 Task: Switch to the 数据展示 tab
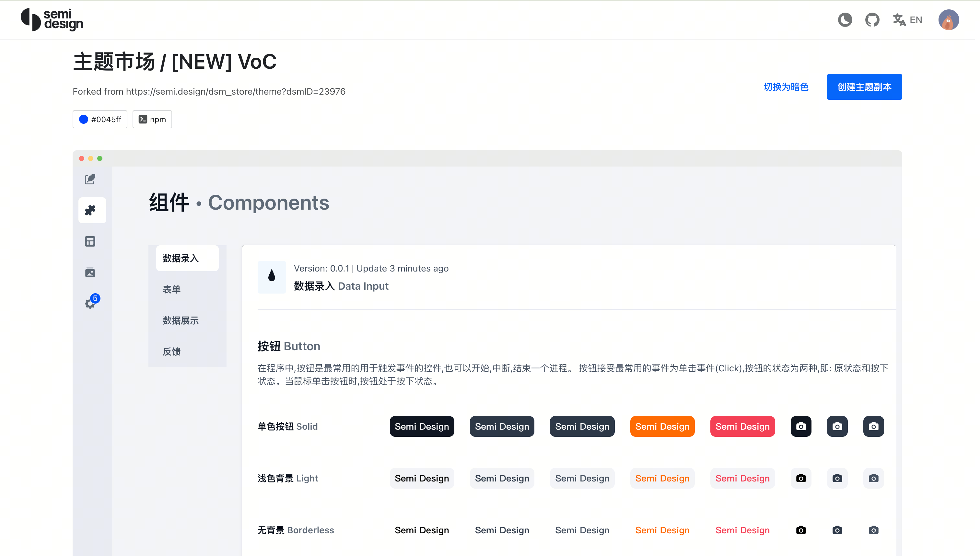pos(187,320)
